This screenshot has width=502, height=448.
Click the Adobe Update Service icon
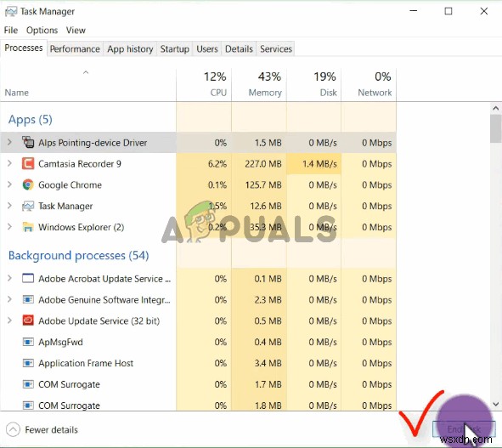(x=28, y=320)
